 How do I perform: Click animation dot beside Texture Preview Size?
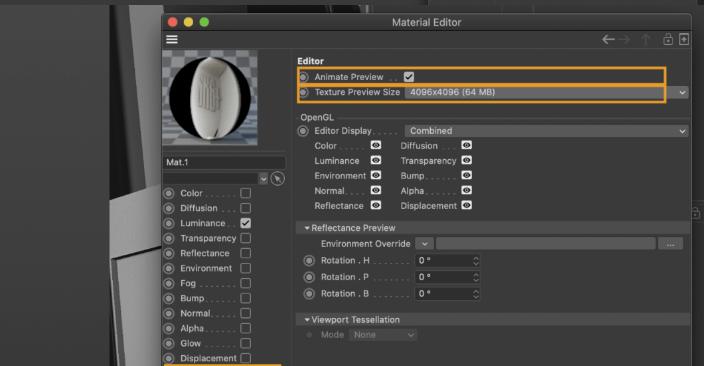tap(304, 93)
